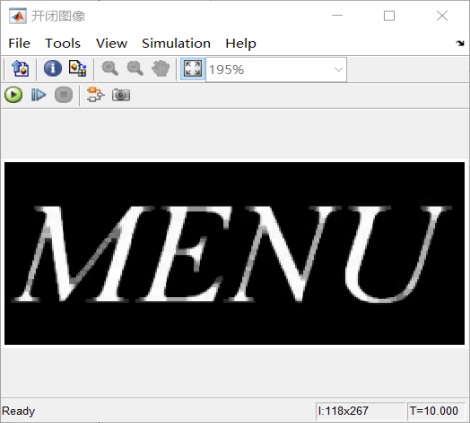
Task: Open the Help menu
Action: (241, 43)
